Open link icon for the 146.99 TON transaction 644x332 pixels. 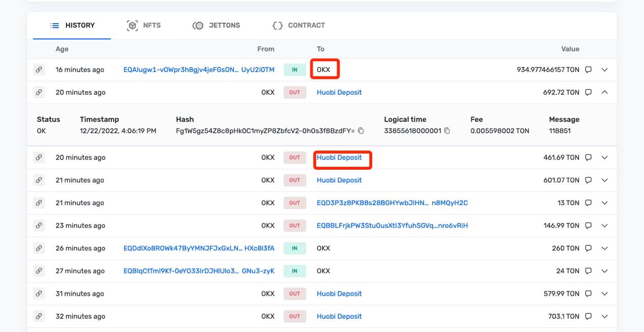click(x=39, y=226)
